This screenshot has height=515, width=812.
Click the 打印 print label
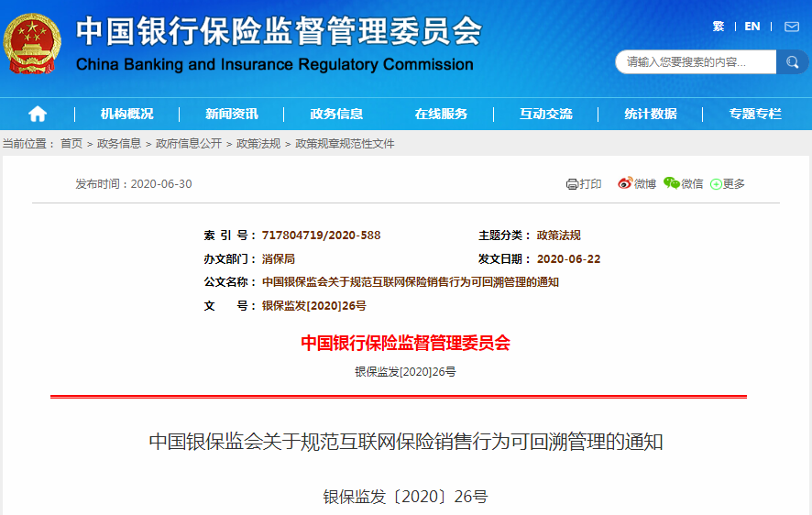[x=590, y=184]
